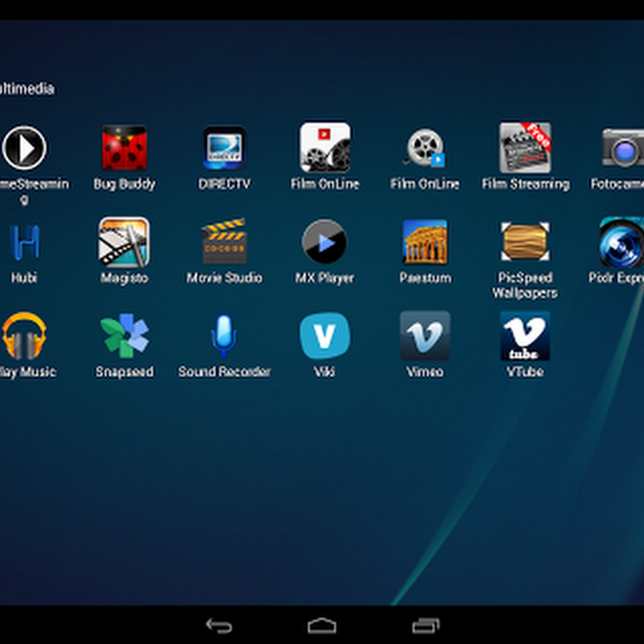The width and height of the screenshot is (644, 644).
Task: Open the streaming app with white play circle
Action: 24,148
